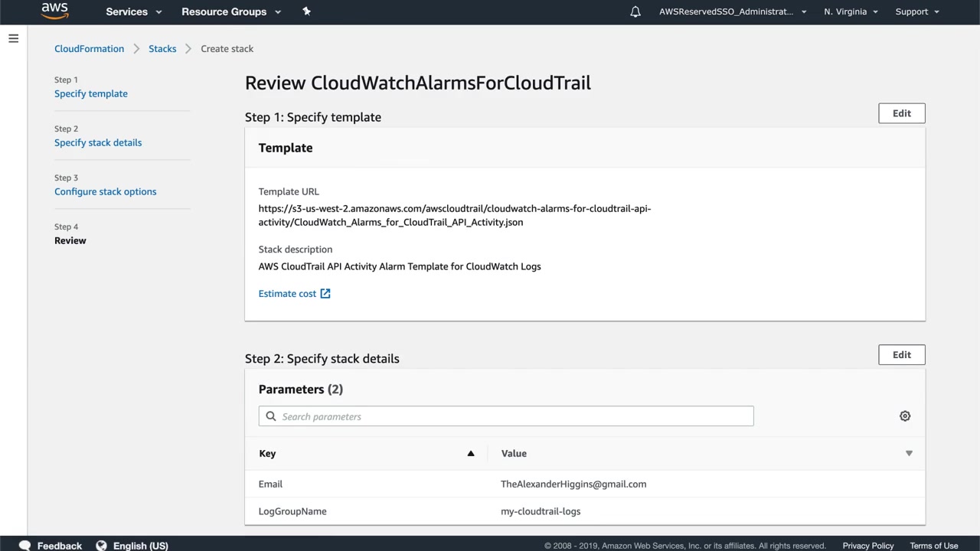Expand the Services dropdown menu
The width and height of the screenshot is (980, 551).
[x=134, y=11]
